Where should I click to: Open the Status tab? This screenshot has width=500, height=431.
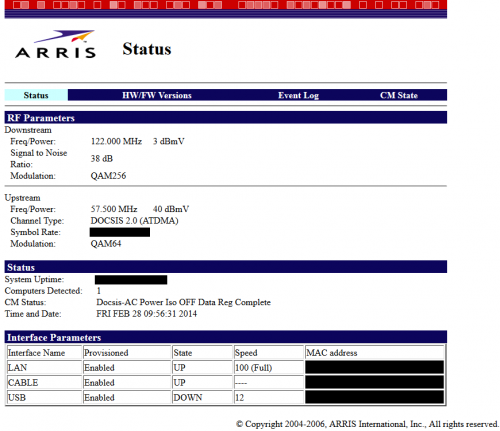(36, 95)
